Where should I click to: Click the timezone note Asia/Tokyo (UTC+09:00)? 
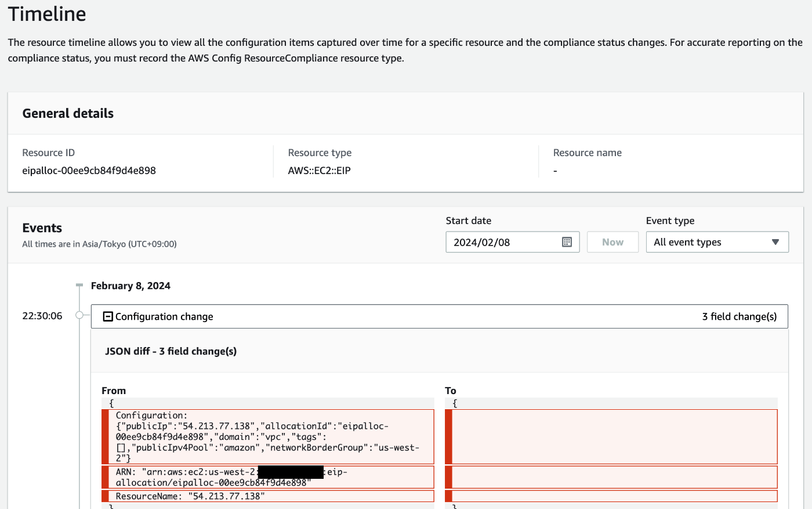99,244
